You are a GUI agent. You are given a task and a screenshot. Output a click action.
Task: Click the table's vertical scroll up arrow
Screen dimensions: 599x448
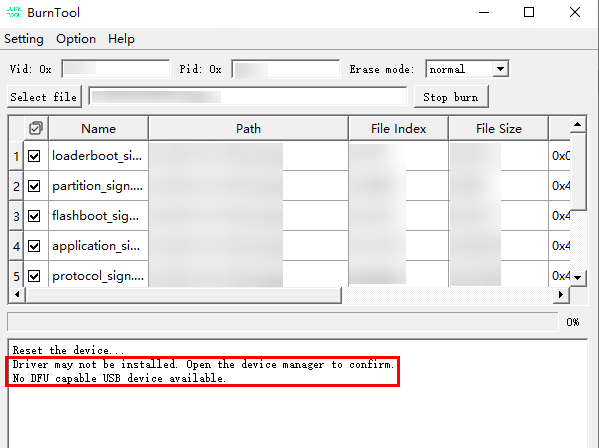coord(578,125)
